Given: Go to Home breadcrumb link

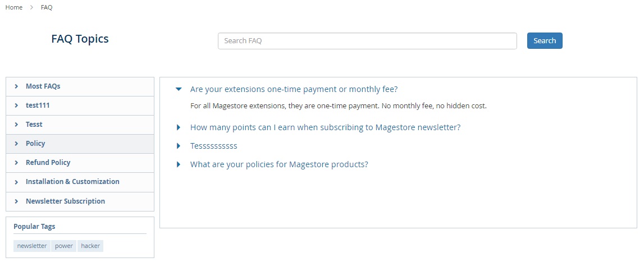Looking at the screenshot, I should tap(14, 7).
